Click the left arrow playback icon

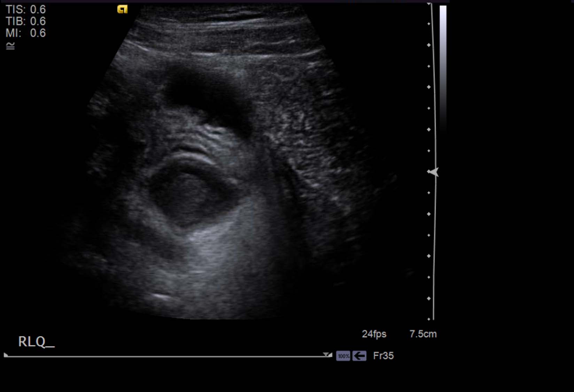359,356
